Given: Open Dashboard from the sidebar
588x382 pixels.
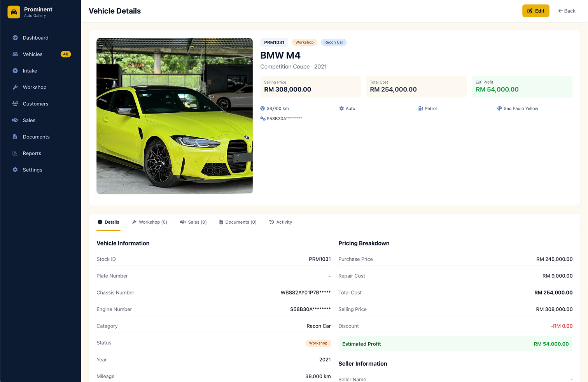Looking at the screenshot, I should click(40, 38).
